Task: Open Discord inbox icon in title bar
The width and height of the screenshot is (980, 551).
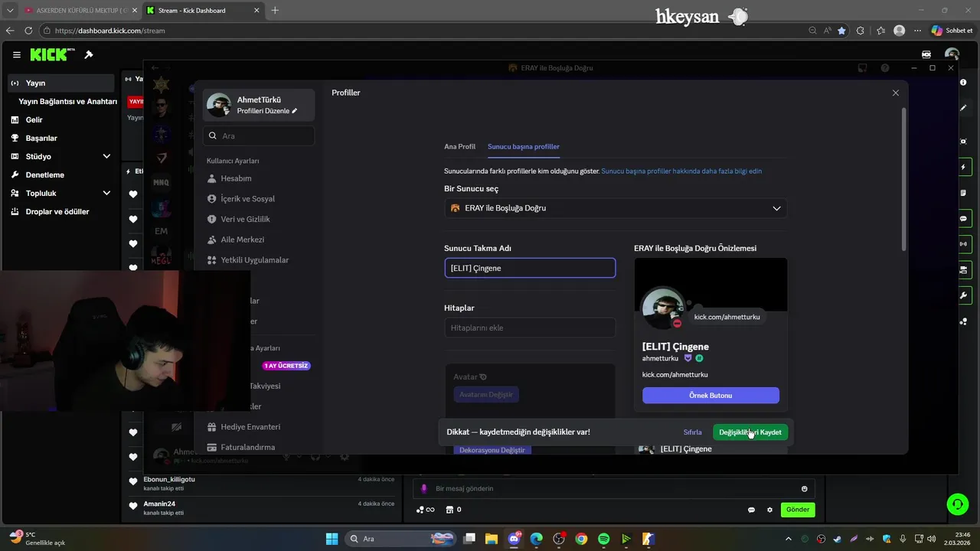Action: 863,68
